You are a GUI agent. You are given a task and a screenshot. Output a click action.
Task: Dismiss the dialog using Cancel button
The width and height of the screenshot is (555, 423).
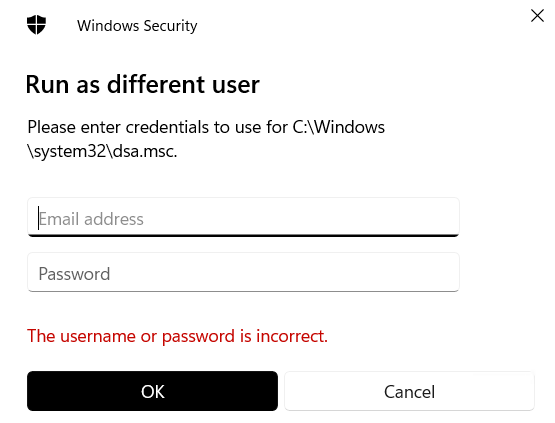click(x=409, y=391)
